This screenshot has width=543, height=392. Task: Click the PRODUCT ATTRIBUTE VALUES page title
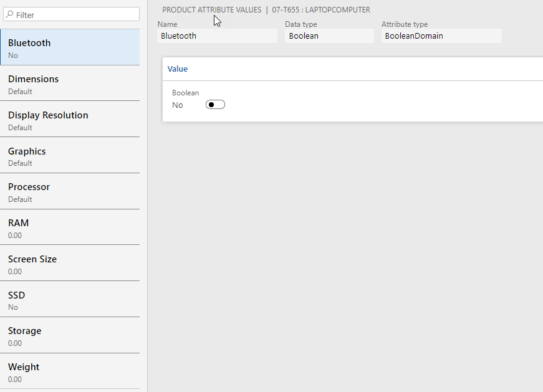click(211, 10)
